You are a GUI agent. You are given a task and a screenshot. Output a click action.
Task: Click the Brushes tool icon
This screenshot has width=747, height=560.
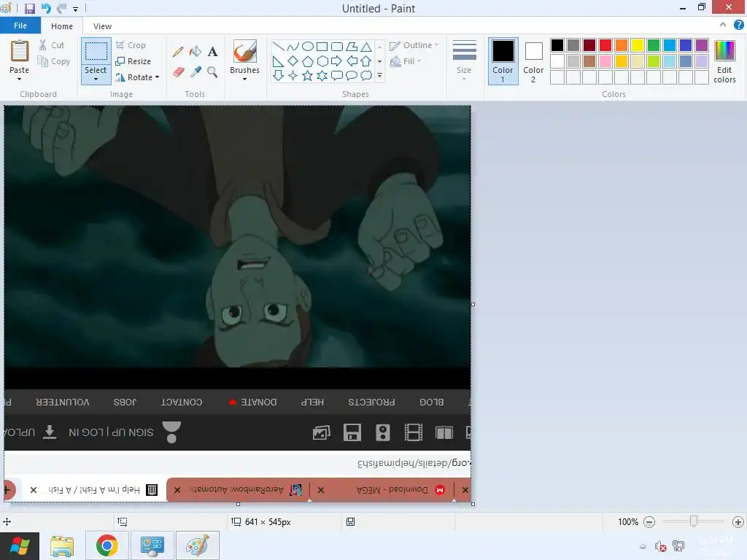(245, 51)
